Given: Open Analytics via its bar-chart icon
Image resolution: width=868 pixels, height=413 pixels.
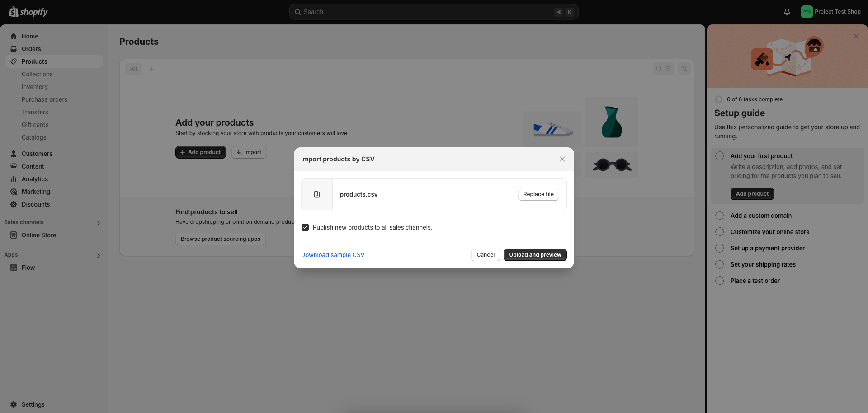Looking at the screenshot, I should coord(14,179).
